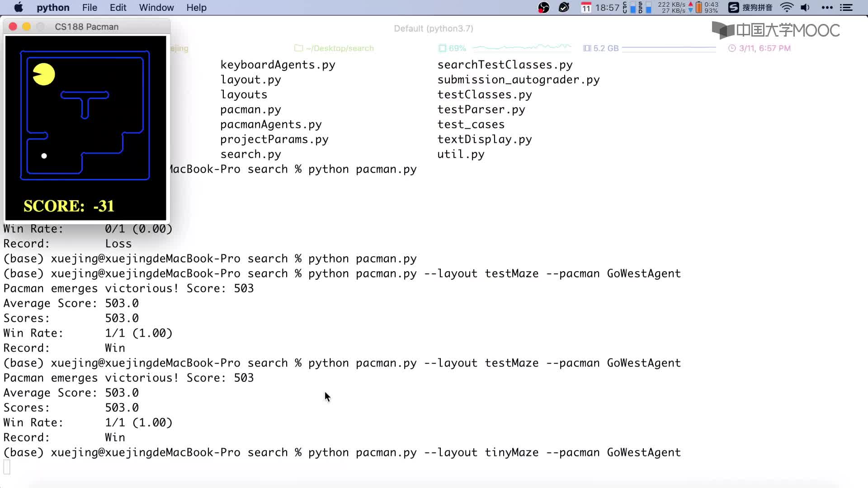
Task: Click the 3/11, 6:57 PM clock status item
Action: (x=759, y=48)
